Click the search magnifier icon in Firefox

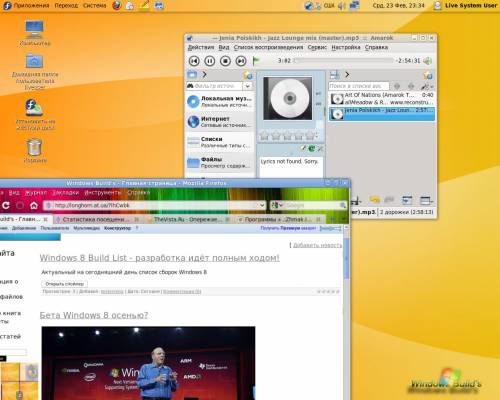343,205
